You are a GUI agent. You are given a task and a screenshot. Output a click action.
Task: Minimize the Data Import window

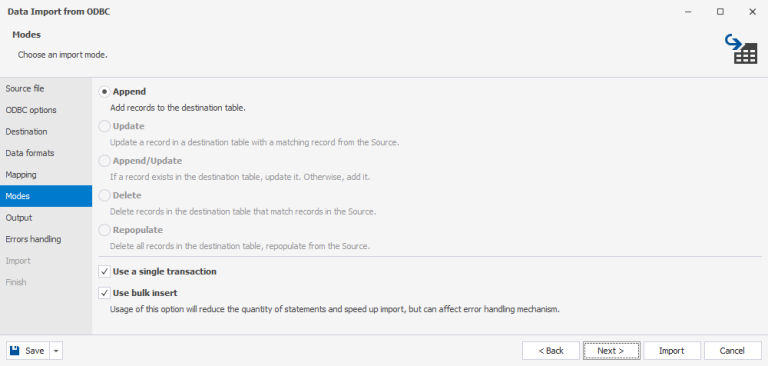[688, 12]
